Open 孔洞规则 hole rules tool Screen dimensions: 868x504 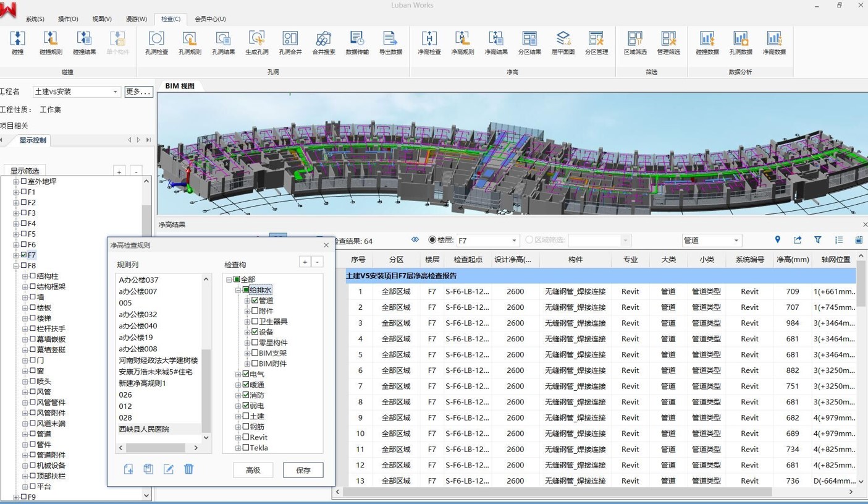click(x=190, y=43)
